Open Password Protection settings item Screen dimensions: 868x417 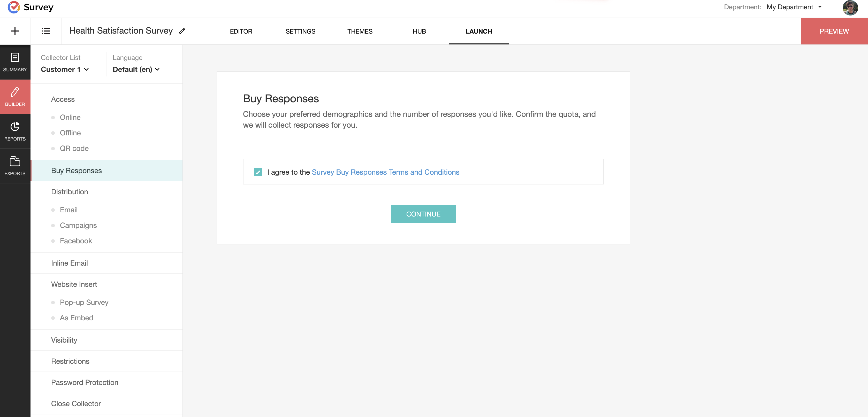[85, 382]
